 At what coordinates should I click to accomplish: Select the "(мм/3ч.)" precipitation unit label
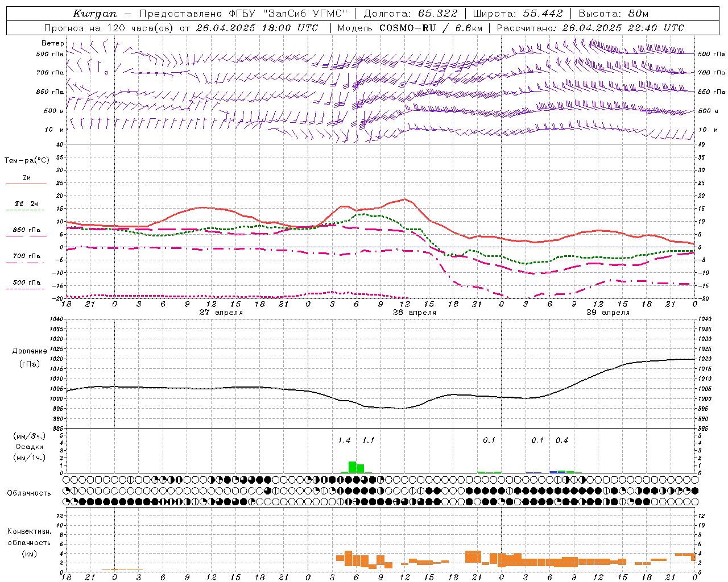tap(28, 436)
